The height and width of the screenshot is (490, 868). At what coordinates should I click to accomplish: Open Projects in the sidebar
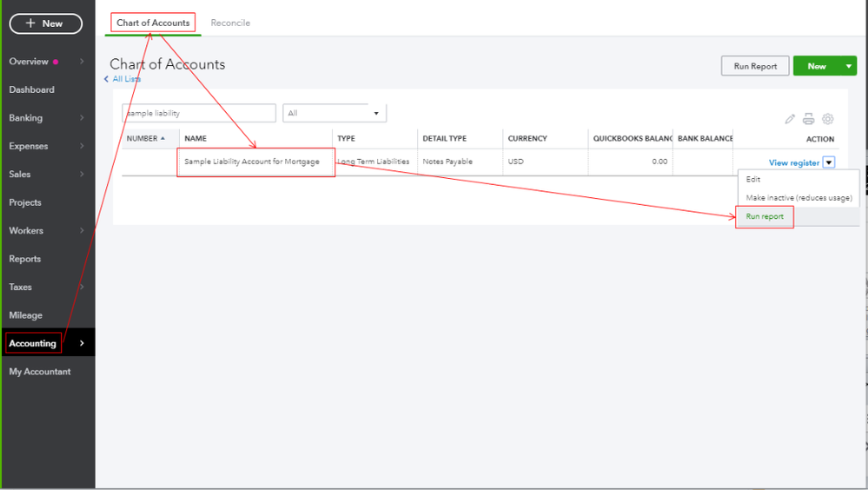25,202
